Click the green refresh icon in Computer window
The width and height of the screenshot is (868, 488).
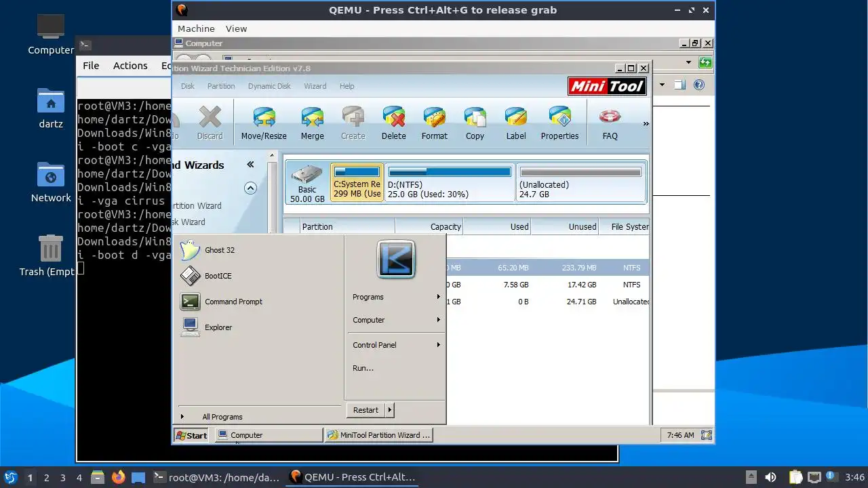click(x=705, y=62)
